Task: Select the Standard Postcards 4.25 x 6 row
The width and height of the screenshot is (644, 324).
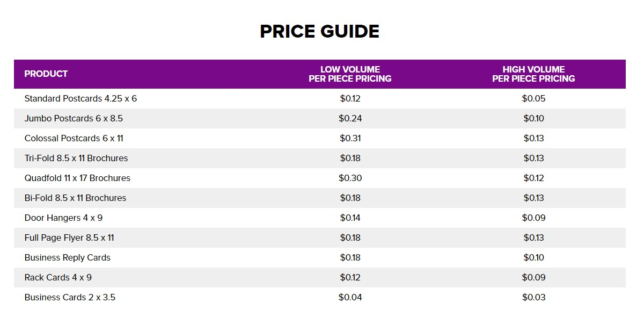Action: (320, 99)
